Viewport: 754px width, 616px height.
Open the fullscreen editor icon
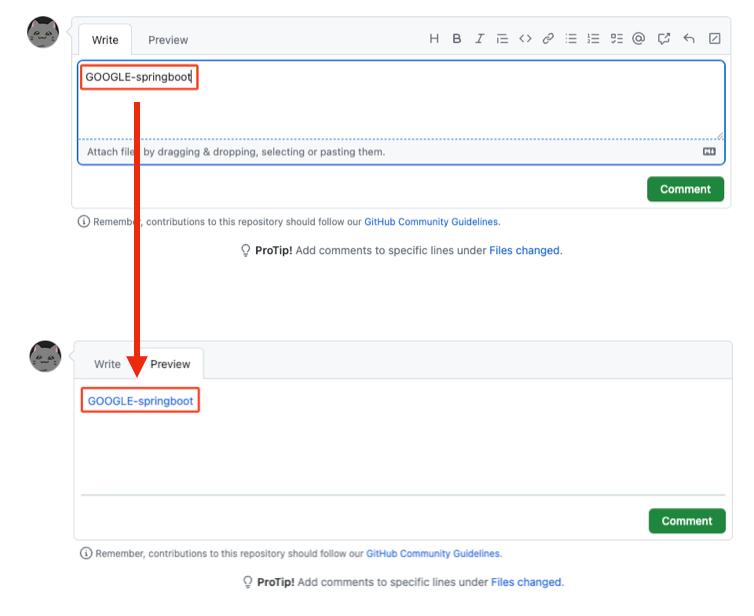point(715,38)
